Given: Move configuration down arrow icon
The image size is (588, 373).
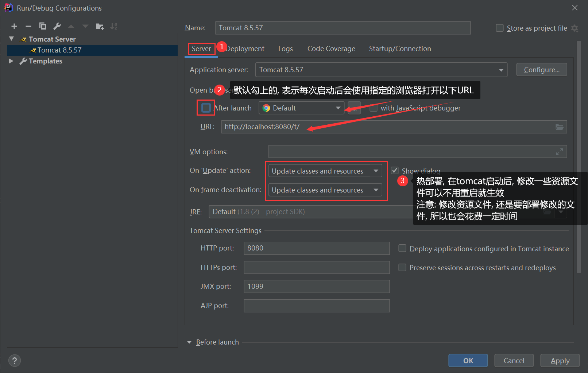Looking at the screenshot, I should coord(85,26).
